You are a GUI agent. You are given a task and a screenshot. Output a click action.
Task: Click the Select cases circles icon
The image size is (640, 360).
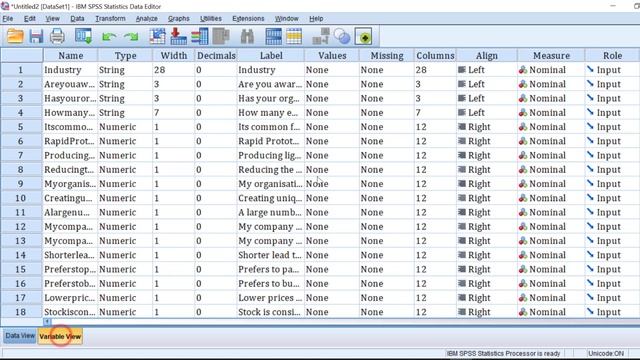(x=342, y=36)
